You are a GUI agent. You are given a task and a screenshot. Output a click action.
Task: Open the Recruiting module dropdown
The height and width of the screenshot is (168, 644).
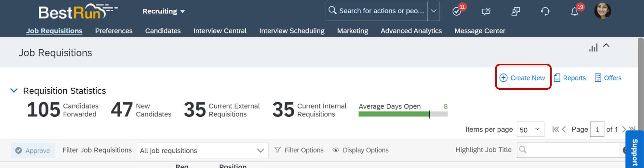pos(164,11)
